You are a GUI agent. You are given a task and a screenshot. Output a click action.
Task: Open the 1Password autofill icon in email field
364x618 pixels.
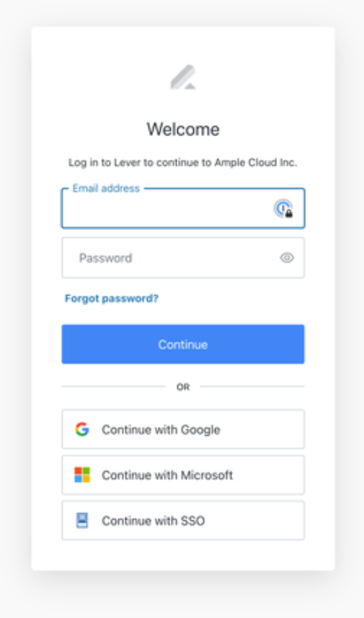[284, 209]
